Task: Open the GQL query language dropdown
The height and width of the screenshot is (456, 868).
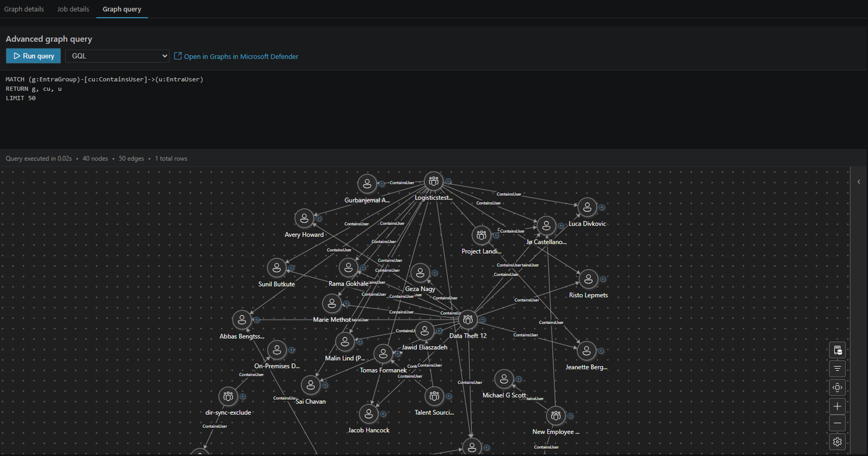Action: 117,56
